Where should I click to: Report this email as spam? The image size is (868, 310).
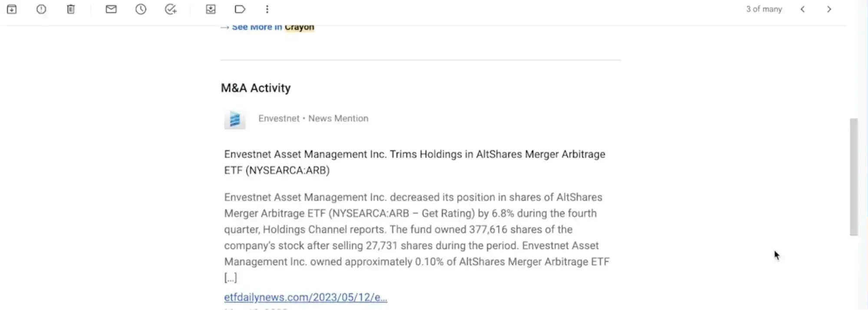pyautogui.click(x=41, y=9)
